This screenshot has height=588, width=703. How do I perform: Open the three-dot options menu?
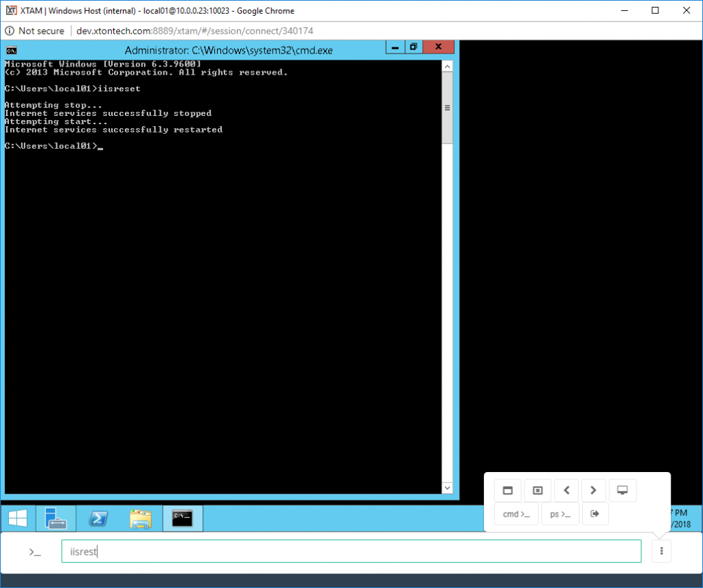661,551
